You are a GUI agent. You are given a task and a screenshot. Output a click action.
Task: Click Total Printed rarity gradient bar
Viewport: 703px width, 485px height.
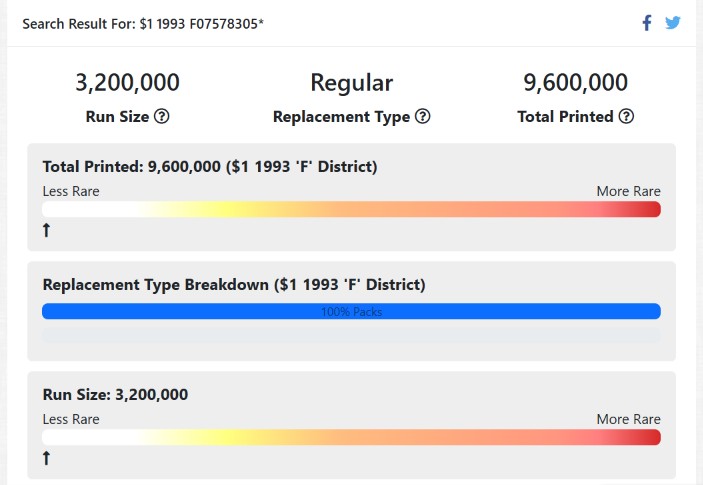351,209
